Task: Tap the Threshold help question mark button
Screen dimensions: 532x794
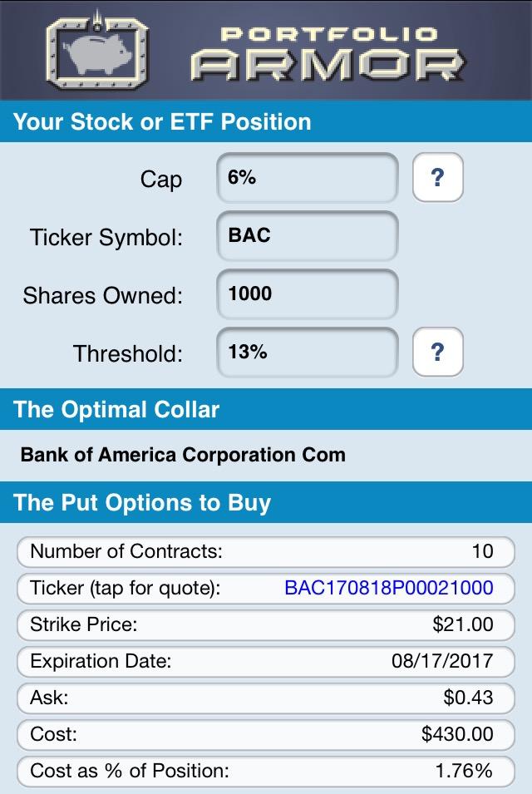Action: [x=438, y=352]
